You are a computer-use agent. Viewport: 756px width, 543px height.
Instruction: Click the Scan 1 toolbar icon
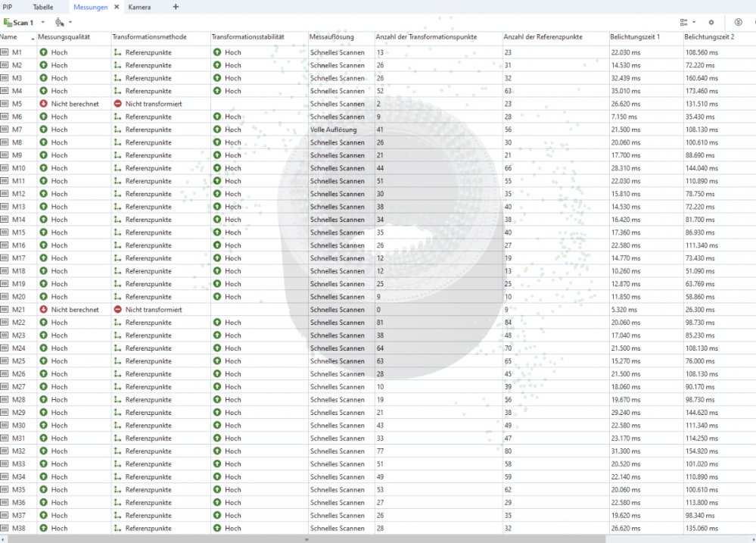(8, 23)
